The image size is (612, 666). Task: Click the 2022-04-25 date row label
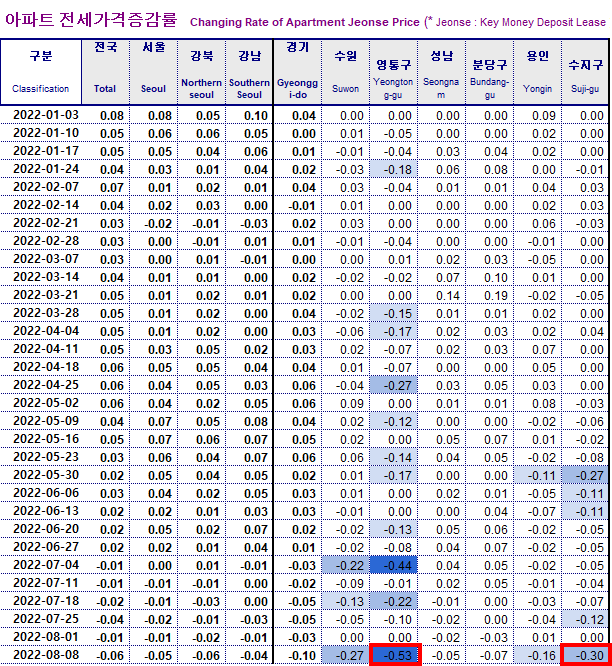(x=46, y=385)
